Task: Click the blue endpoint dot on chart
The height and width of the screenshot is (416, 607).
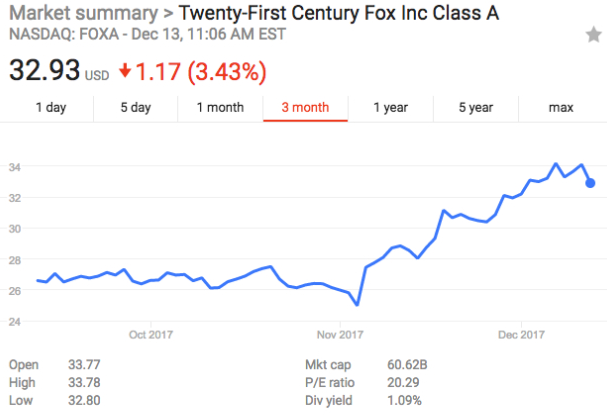Action: (590, 183)
